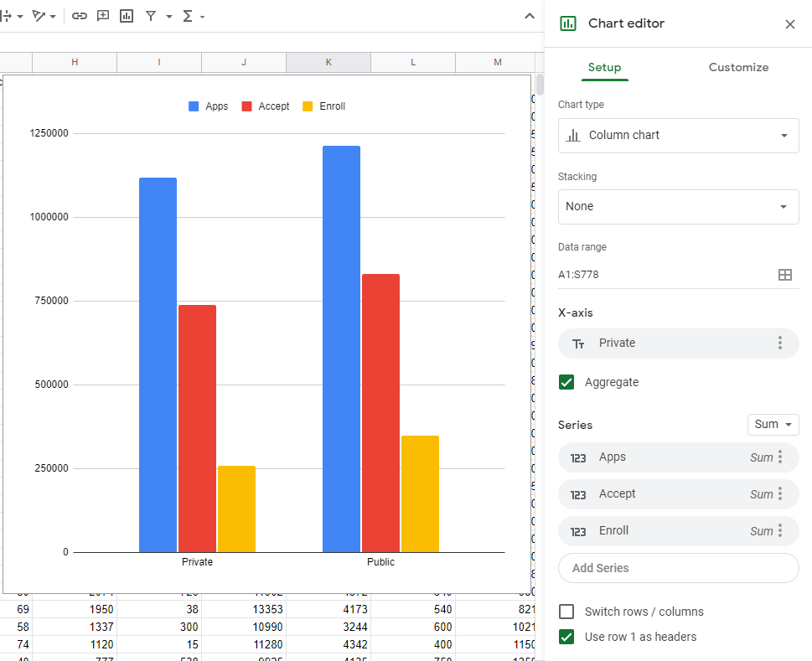The width and height of the screenshot is (812, 661).
Task: Click the insert link icon
Action: coord(80,16)
